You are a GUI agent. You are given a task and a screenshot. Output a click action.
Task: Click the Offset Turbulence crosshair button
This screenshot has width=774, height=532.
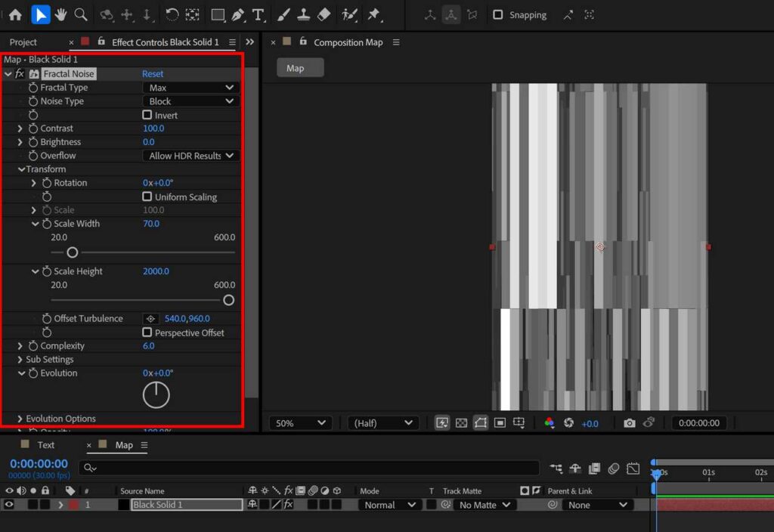click(150, 319)
